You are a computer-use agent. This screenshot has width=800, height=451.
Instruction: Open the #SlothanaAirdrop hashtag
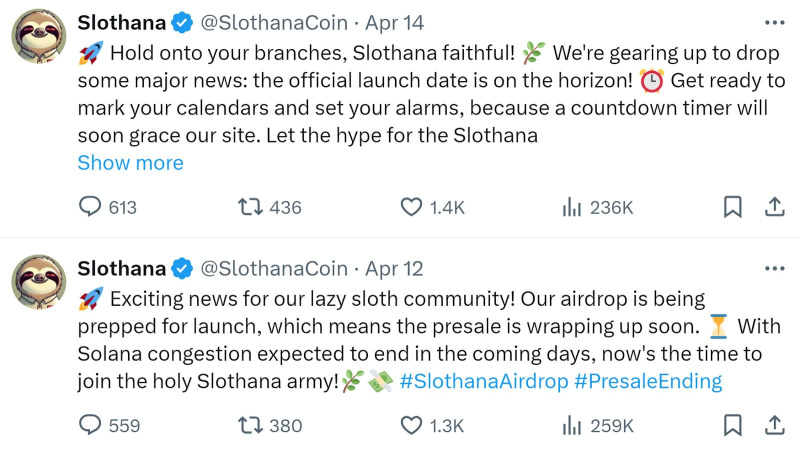click(486, 380)
